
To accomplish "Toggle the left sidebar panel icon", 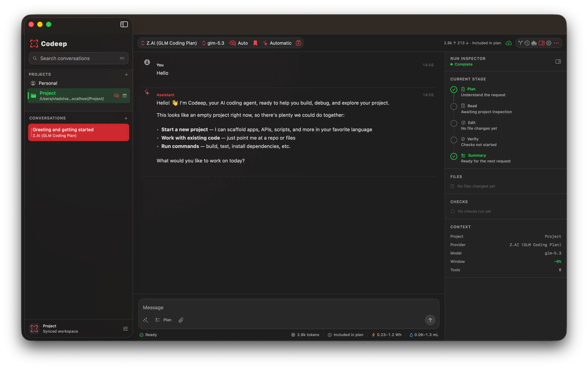I will click(124, 24).
